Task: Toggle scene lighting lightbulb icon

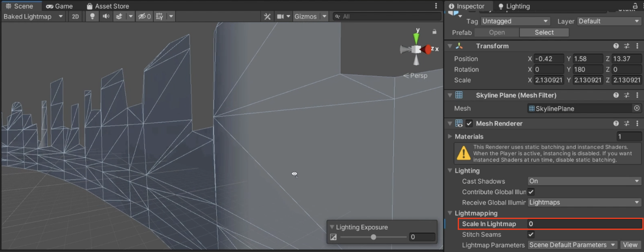Action: [92, 16]
